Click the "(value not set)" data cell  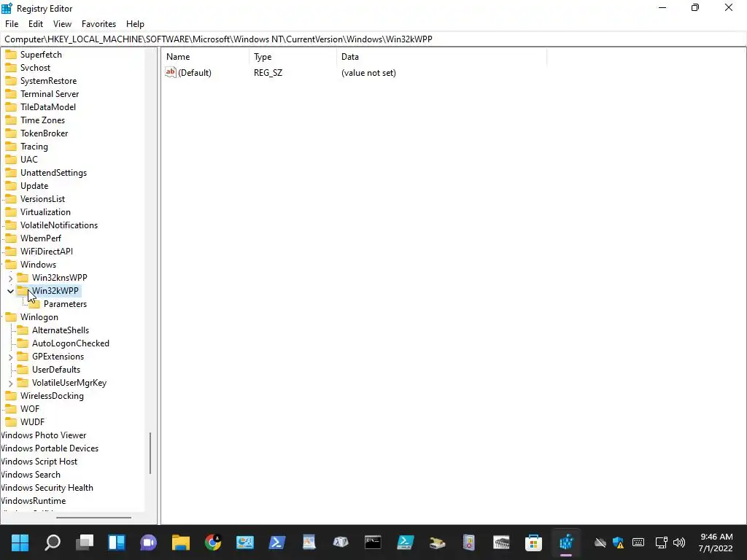[368, 73]
